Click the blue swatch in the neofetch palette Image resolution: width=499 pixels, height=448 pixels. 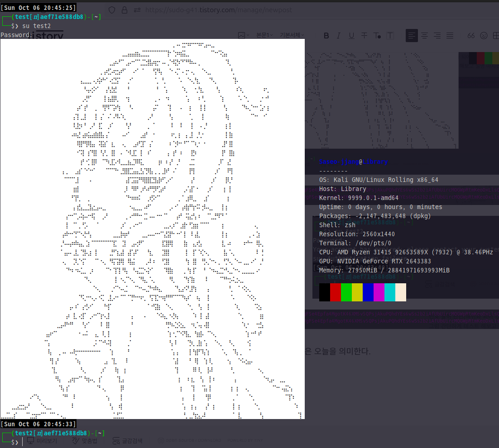point(368,292)
